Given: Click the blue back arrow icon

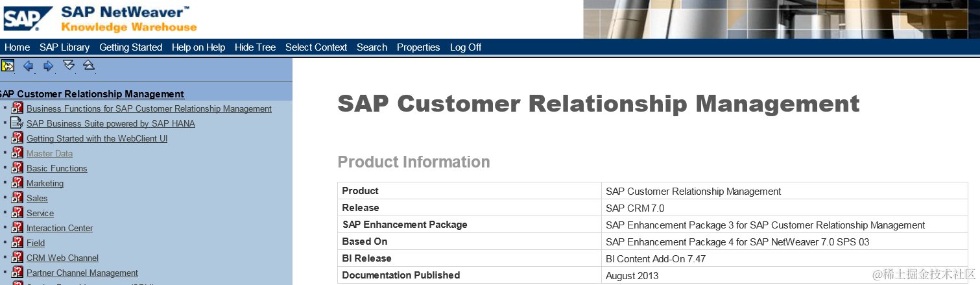Looking at the screenshot, I should coord(28,66).
